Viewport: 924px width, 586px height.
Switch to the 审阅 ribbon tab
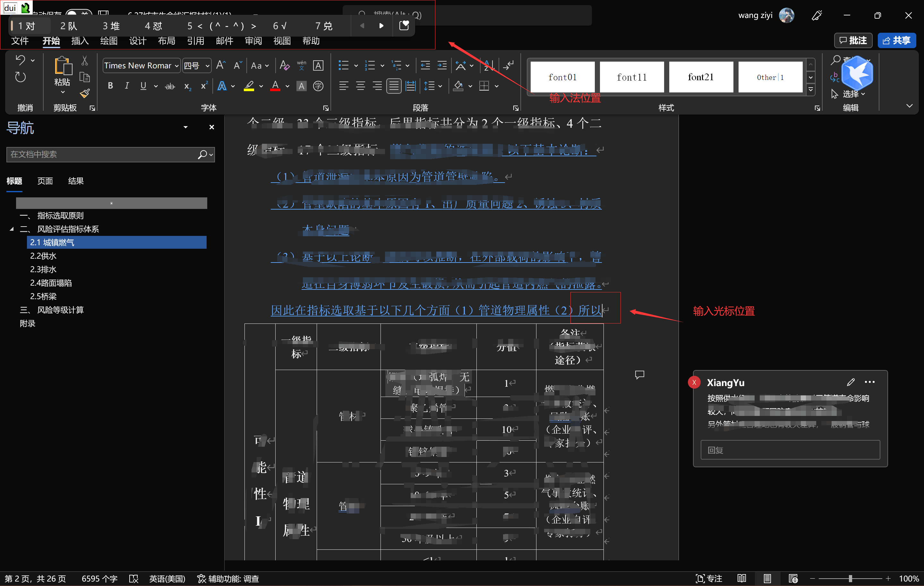pyautogui.click(x=253, y=41)
